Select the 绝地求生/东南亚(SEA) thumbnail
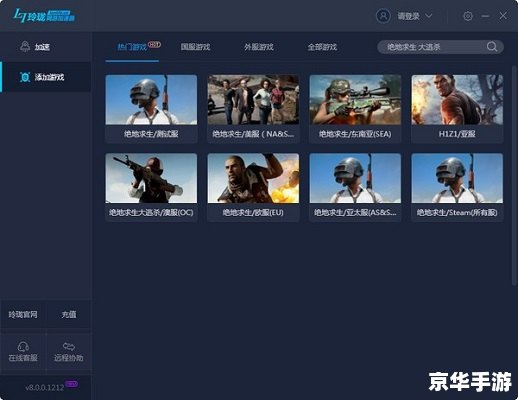 (x=355, y=100)
